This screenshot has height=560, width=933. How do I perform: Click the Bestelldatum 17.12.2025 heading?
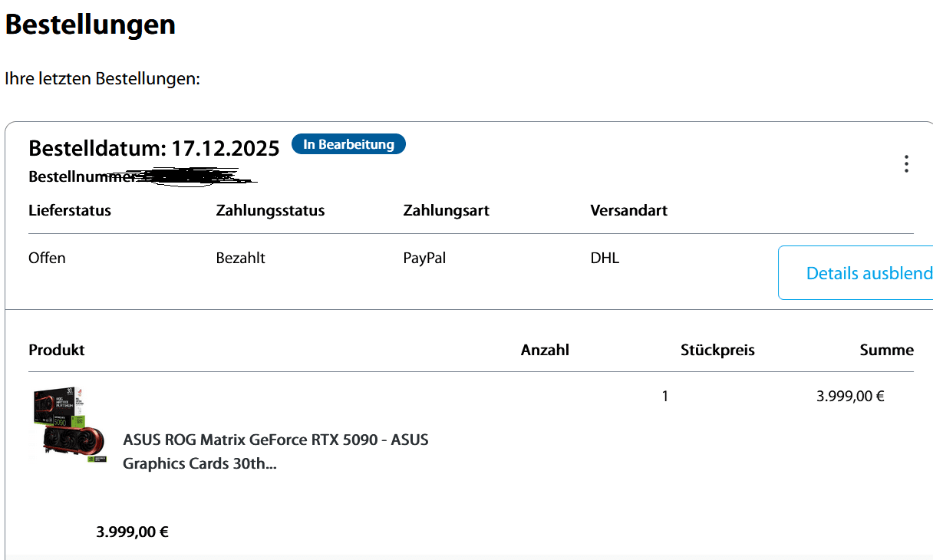pyautogui.click(x=153, y=148)
